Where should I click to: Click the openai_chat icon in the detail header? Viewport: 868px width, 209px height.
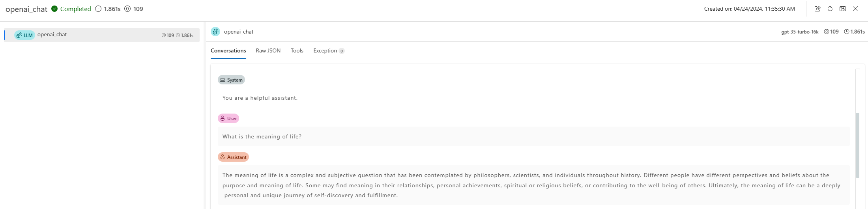(215, 32)
